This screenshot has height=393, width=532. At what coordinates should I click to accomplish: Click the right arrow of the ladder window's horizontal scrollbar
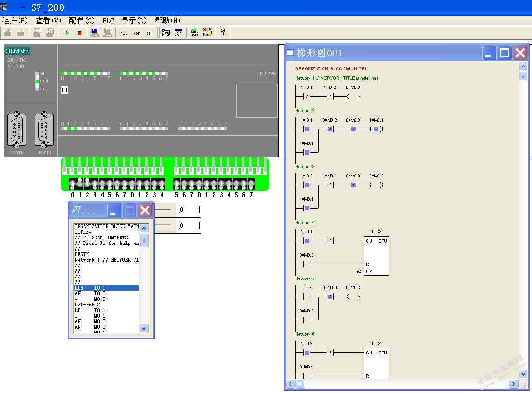coord(513,384)
